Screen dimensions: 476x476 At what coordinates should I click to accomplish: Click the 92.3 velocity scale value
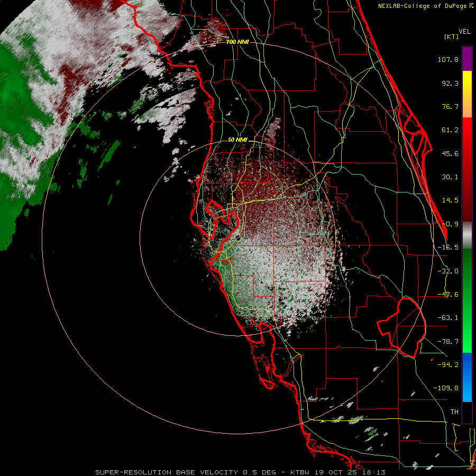pyautogui.click(x=450, y=83)
